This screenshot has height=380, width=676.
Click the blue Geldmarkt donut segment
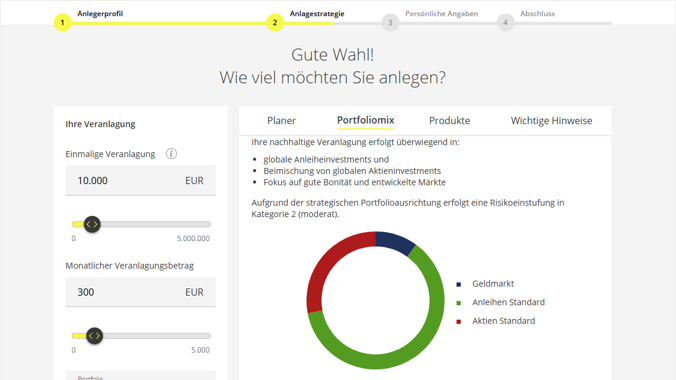tap(394, 242)
